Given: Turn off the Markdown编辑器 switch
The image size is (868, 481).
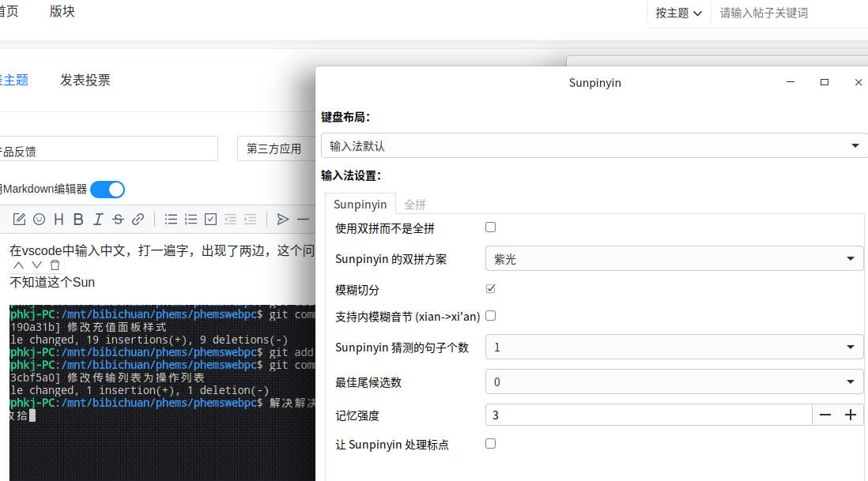Looking at the screenshot, I should [108, 189].
